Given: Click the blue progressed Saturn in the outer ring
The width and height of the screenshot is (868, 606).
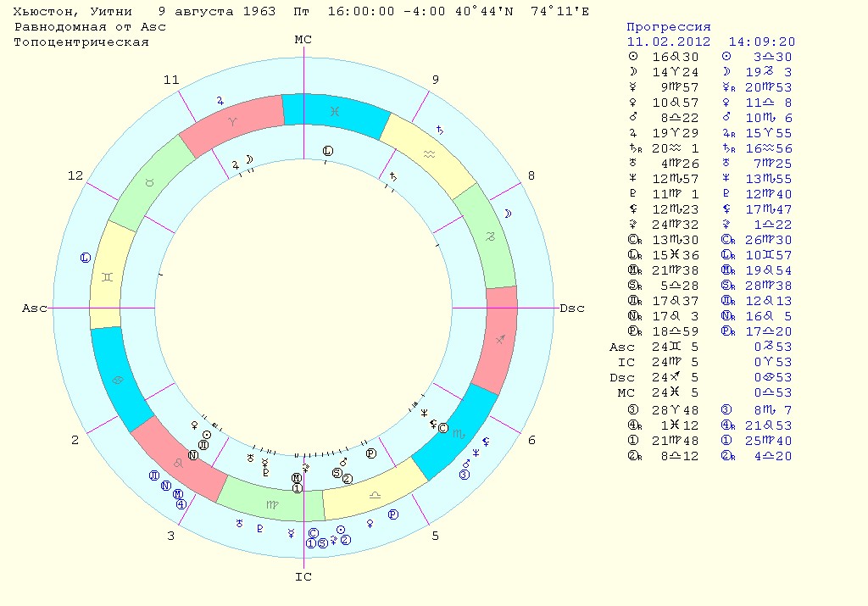Looking at the screenshot, I should [x=439, y=129].
